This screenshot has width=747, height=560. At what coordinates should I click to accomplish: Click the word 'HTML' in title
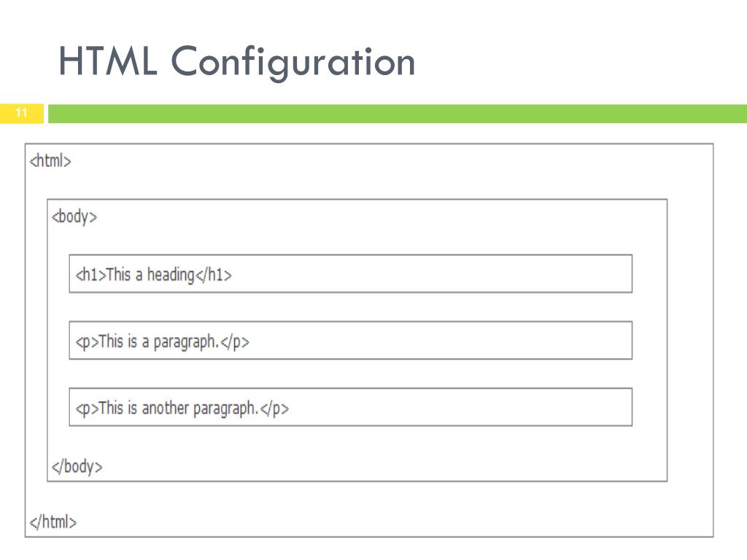click(108, 61)
